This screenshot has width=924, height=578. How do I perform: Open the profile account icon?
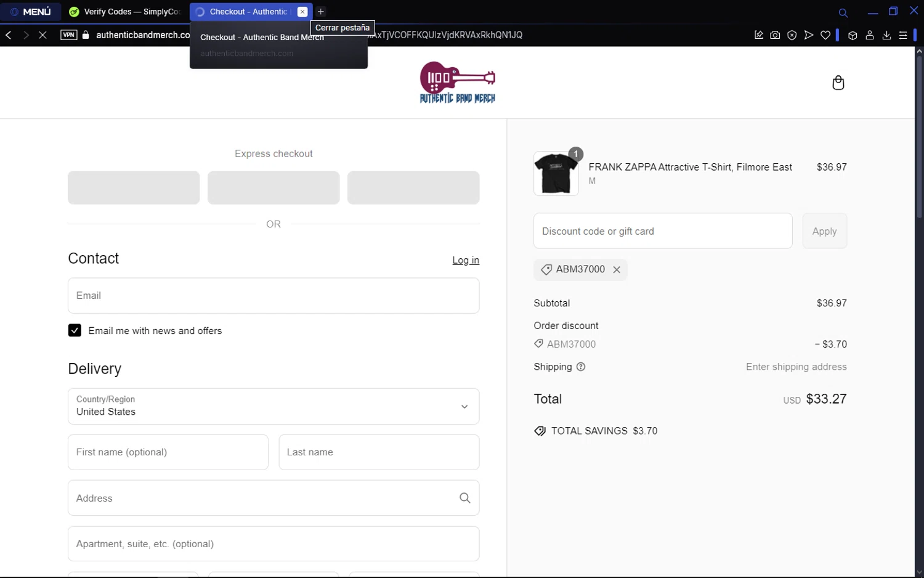pos(870,35)
